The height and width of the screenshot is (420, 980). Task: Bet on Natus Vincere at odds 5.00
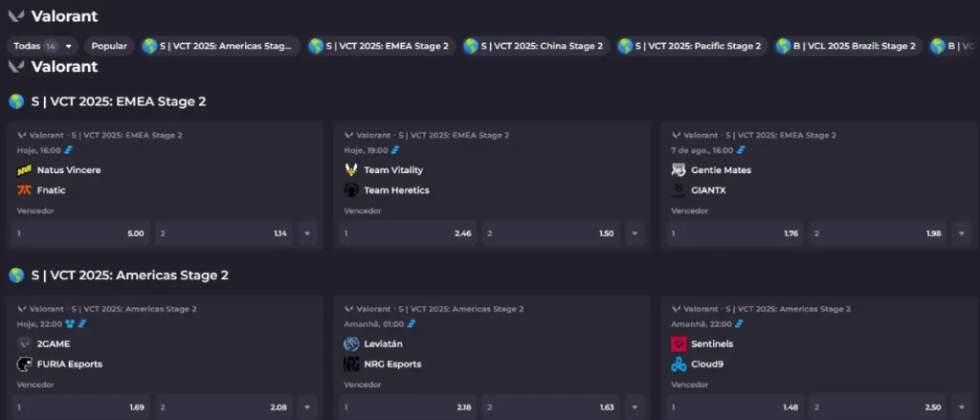[80, 233]
